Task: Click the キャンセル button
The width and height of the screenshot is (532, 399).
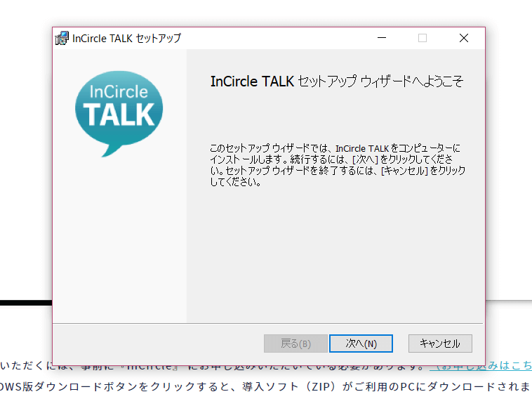Action: pyautogui.click(x=440, y=344)
